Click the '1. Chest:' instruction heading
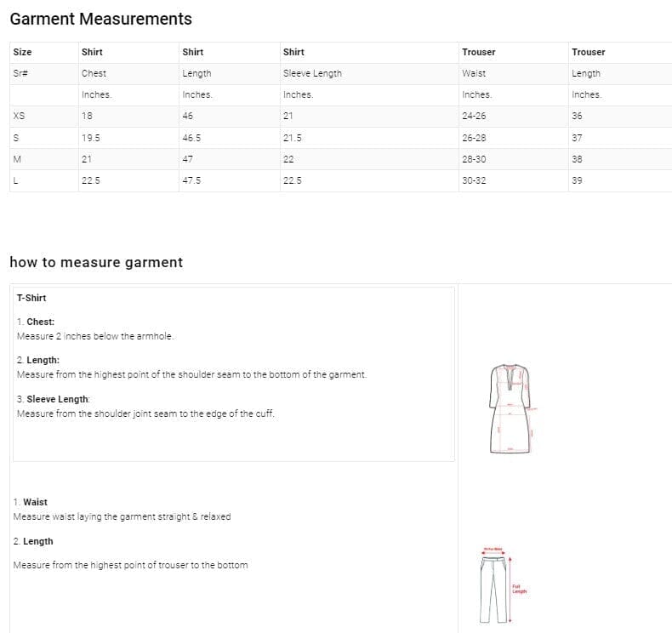Viewport: 672px width, 633px height. click(36, 322)
